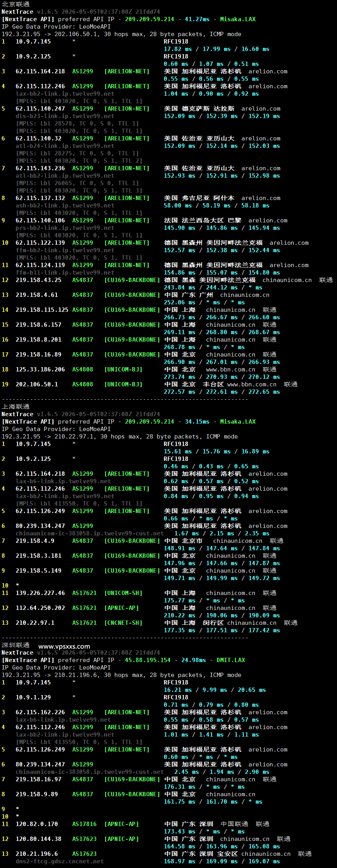Image resolution: width=337 pixels, height=868 pixels.
Task: Select hop IP 120.80.144.38
Action: 38,839
